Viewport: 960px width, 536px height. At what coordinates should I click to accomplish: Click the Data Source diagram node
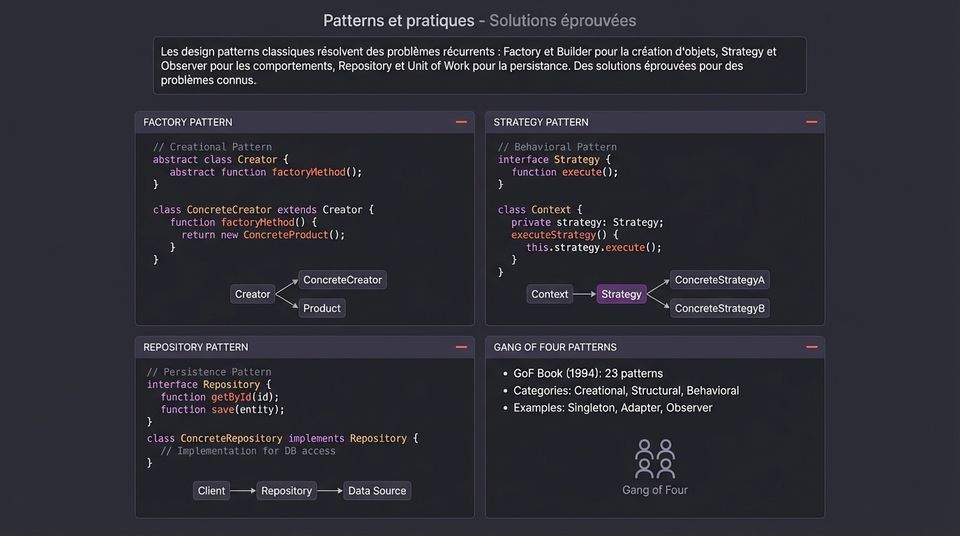pos(377,491)
